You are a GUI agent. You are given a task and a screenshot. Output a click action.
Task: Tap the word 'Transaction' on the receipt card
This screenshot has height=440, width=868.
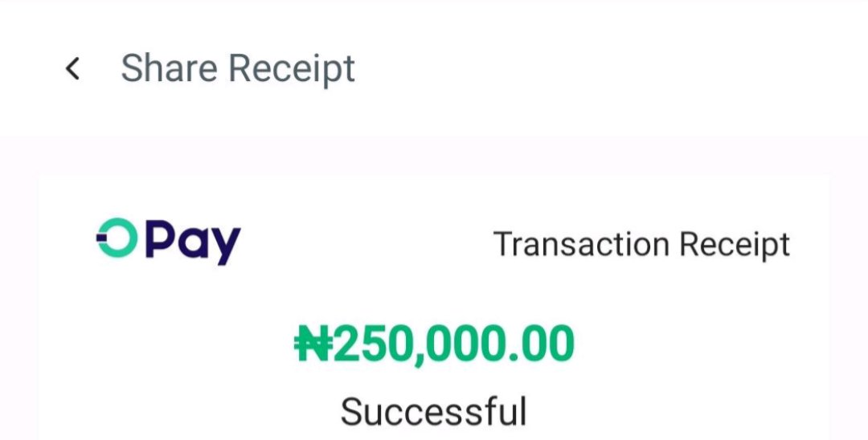(x=581, y=244)
